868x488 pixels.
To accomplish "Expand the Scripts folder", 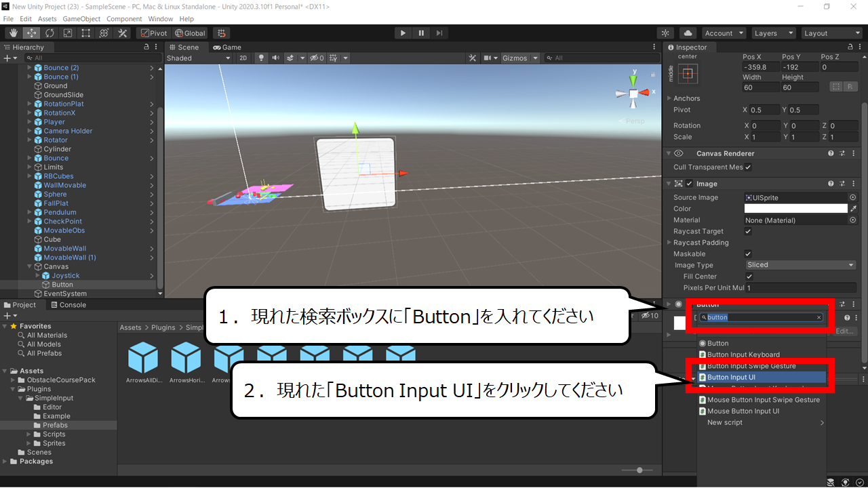I will (x=29, y=434).
